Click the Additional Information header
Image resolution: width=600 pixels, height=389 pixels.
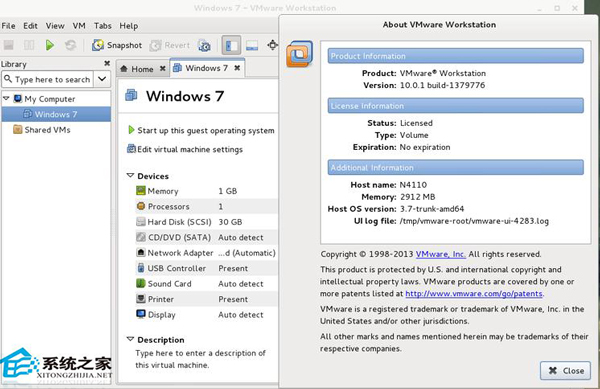pyautogui.click(x=455, y=167)
